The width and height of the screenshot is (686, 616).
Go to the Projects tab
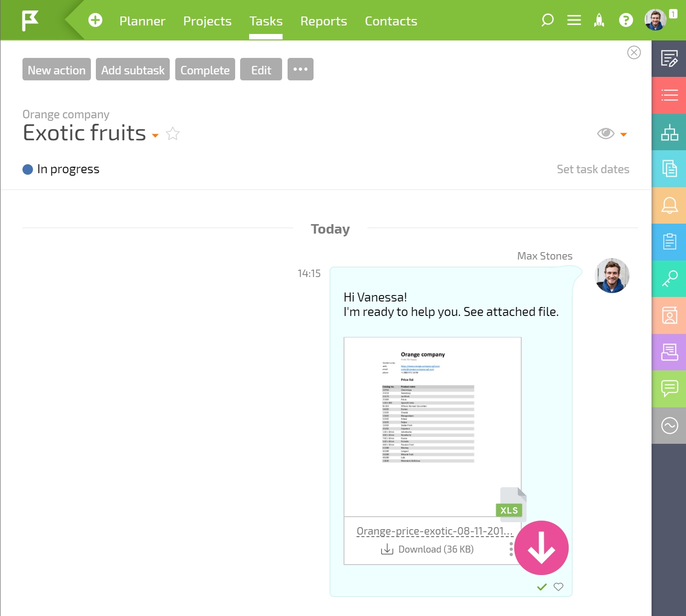point(207,21)
